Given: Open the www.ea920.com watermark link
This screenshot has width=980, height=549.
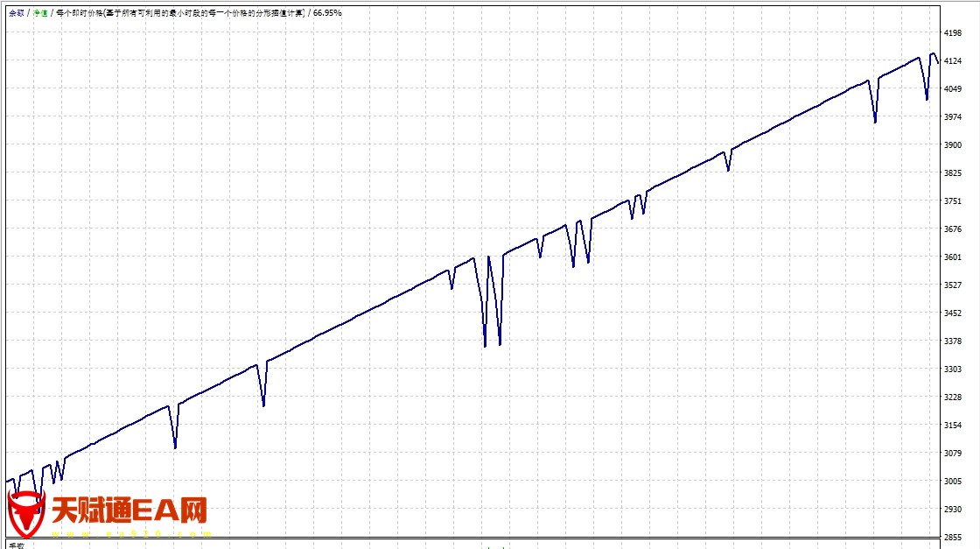Looking at the screenshot, I should (131, 533).
